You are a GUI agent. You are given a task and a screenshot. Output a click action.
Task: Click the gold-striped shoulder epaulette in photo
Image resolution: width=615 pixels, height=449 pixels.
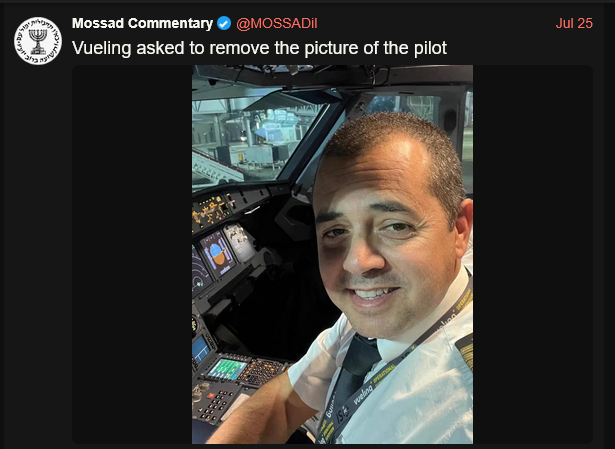pos(465,350)
